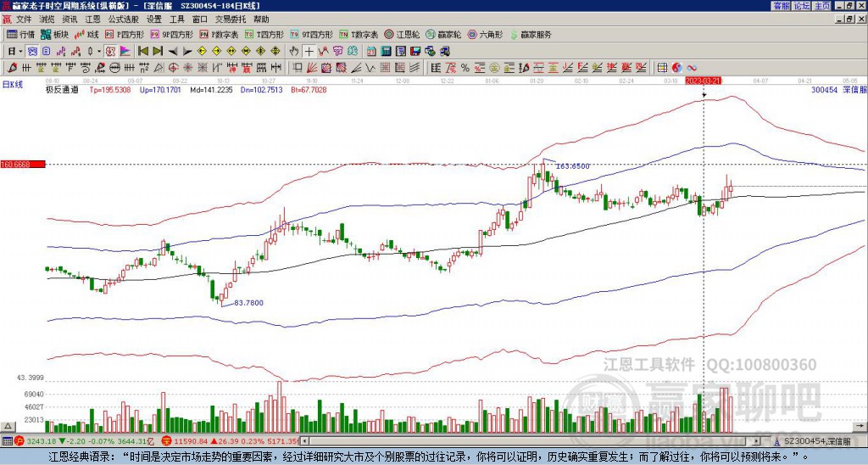Open the 板块 sector view
This screenshot has height=465, width=868.
click(54, 34)
